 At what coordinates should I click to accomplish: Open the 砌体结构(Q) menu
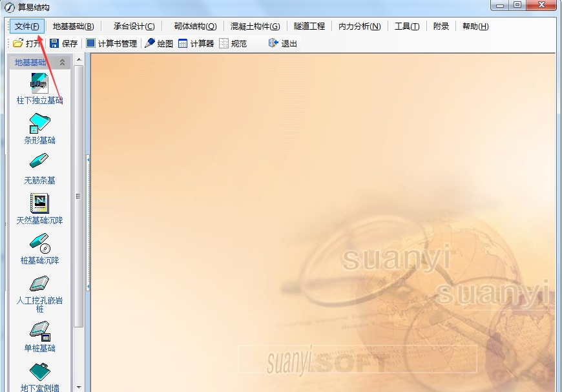pos(195,26)
